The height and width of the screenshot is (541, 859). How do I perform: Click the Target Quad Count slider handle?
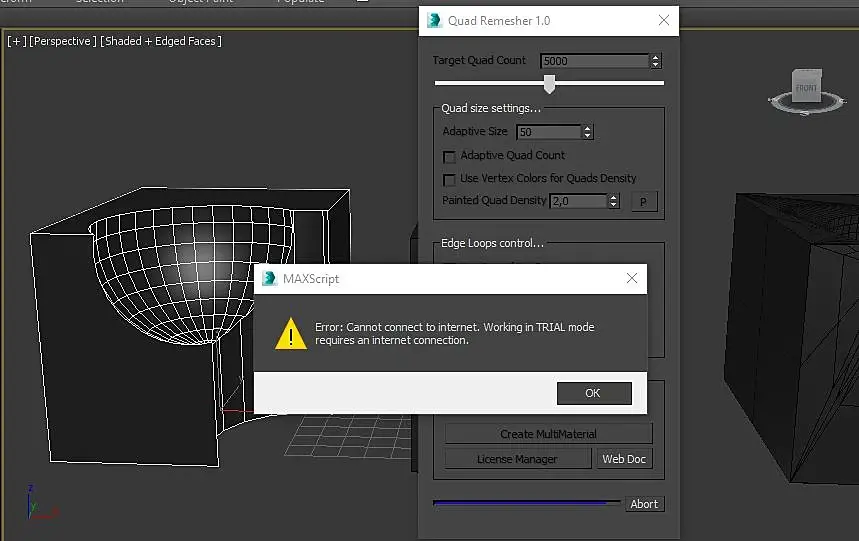549,84
